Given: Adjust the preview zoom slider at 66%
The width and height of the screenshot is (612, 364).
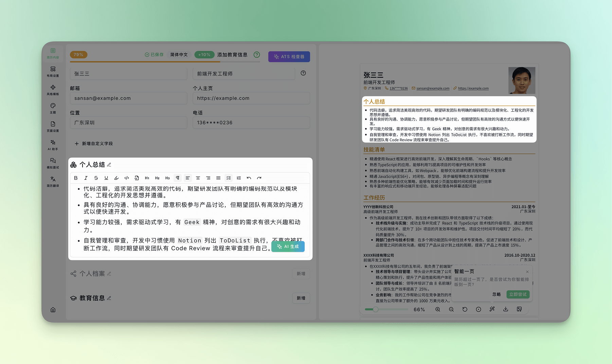Looking at the screenshot, I should (376, 309).
